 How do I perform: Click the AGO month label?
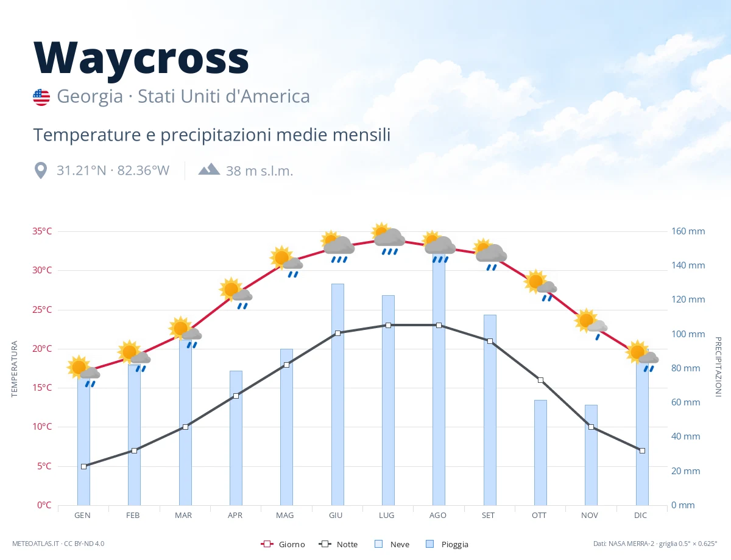(438, 516)
